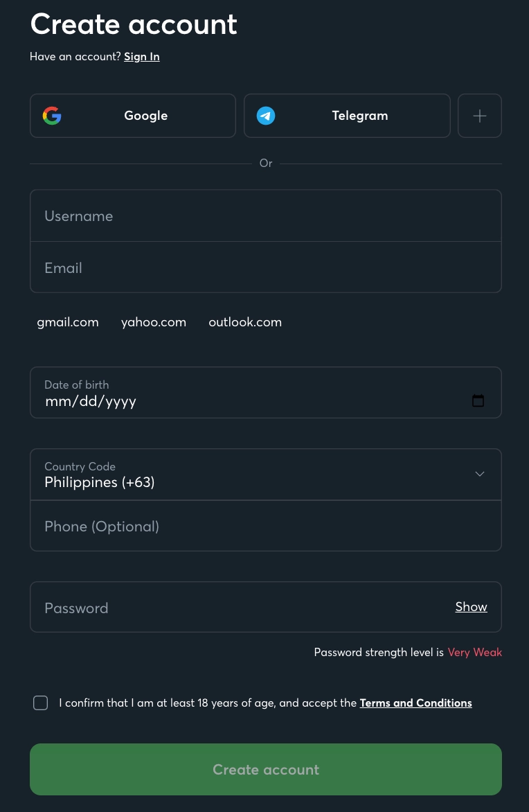Screen dimensions: 529x812
Task: Sign up with Telegram button
Action: [347, 116]
